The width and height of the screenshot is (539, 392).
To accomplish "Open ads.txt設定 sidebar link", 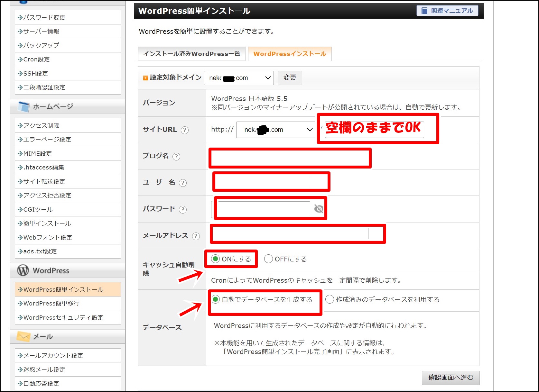I will (68, 251).
